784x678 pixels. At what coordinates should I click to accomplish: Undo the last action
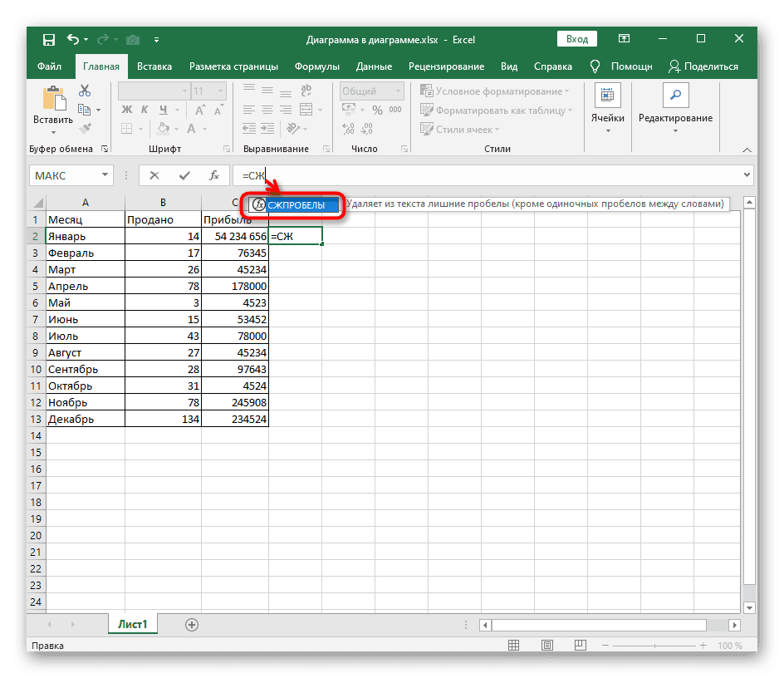click(73, 39)
